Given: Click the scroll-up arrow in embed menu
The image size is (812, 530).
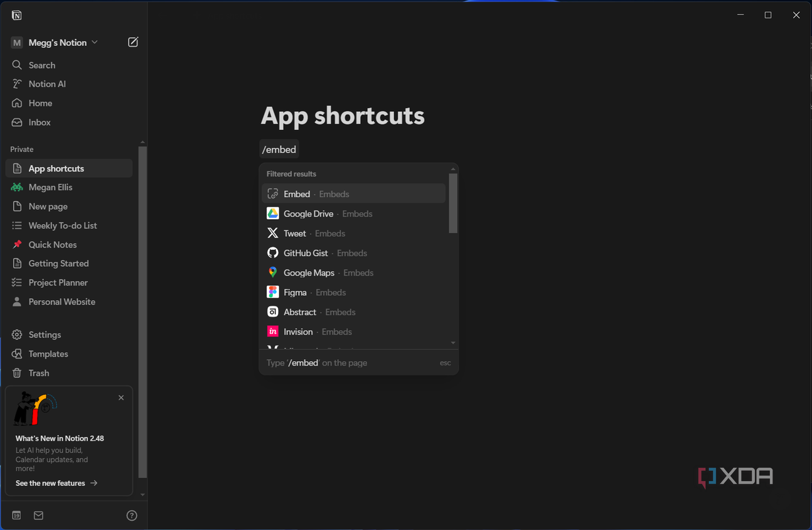Looking at the screenshot, I should point(453,169).
